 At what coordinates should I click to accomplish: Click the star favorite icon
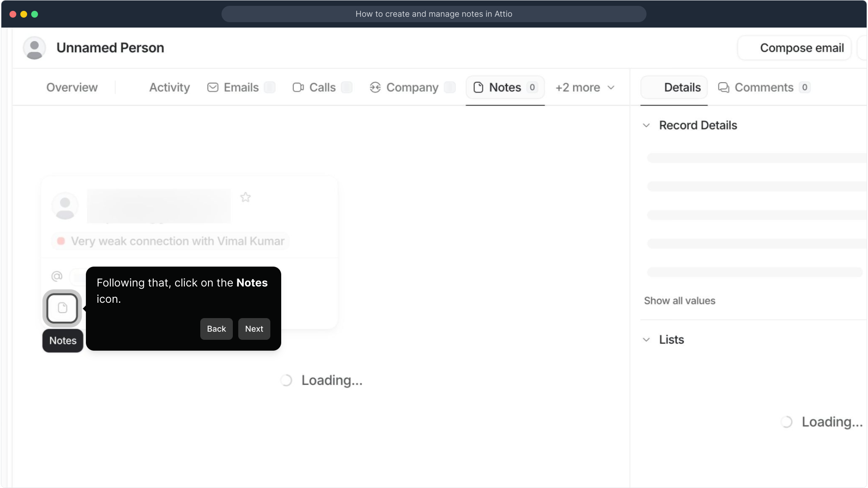point(245,197)
